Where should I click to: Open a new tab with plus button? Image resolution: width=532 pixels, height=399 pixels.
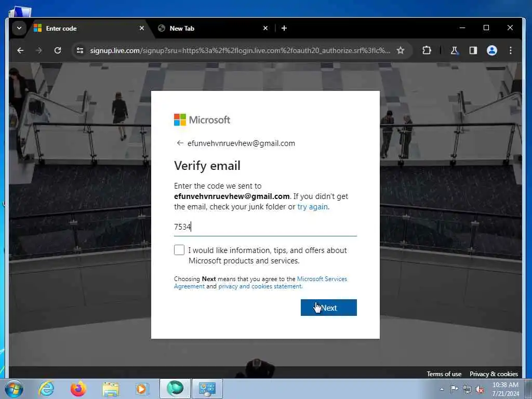point(284,28)
